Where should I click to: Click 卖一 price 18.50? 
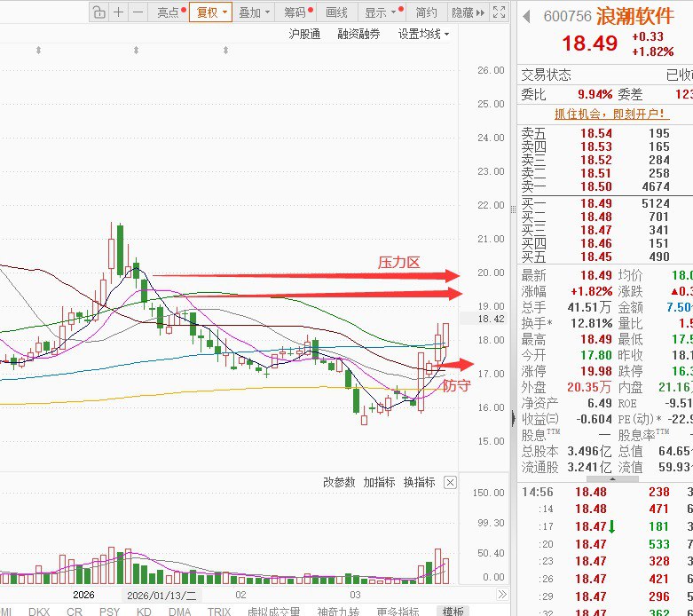596,186
